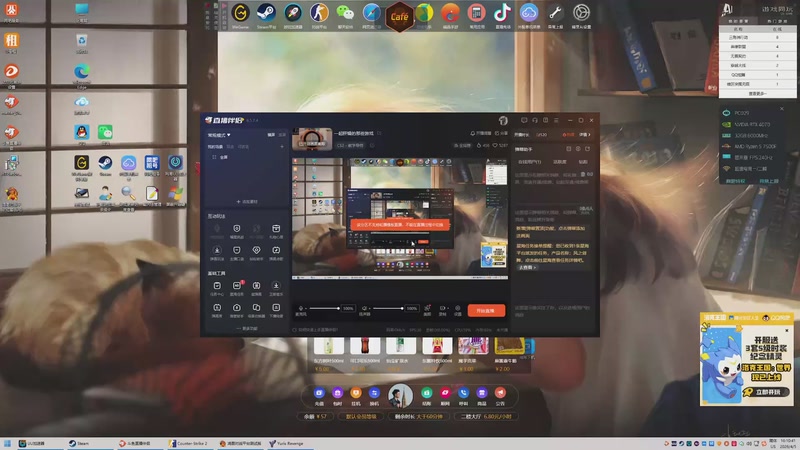Open This PC monitor icon on desktop
800x450 pixels.
tap(82, 9)
